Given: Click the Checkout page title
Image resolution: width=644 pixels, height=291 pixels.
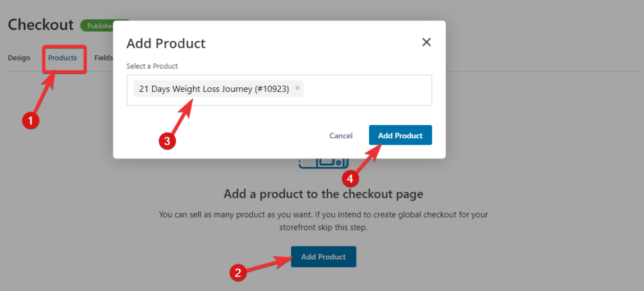Looking at the screenshot, I should pyautogui.click(x=41, y=25).
